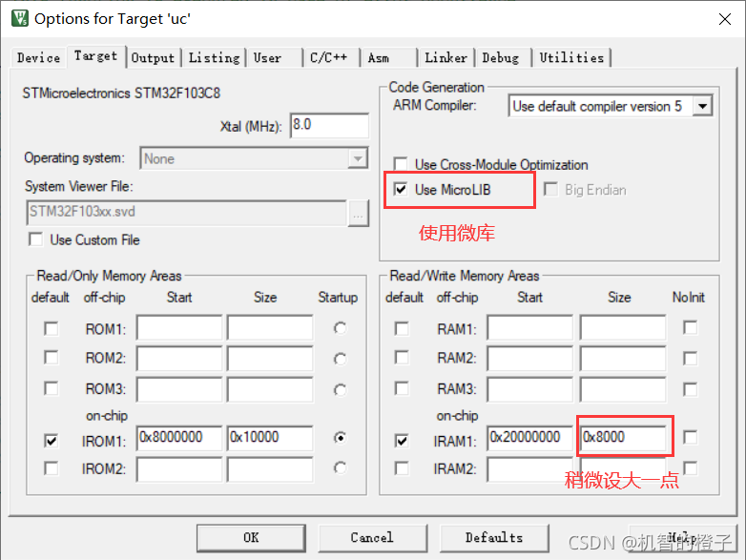This screenshot has height=560, width=746.
Task: Select the Target tab
Action: coord(95,56)
